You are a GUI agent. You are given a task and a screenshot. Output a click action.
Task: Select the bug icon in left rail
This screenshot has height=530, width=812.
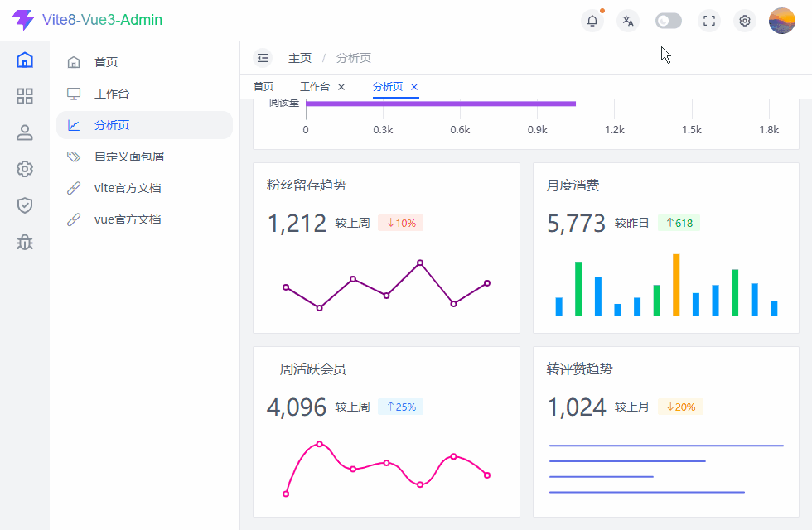[25, 242]
